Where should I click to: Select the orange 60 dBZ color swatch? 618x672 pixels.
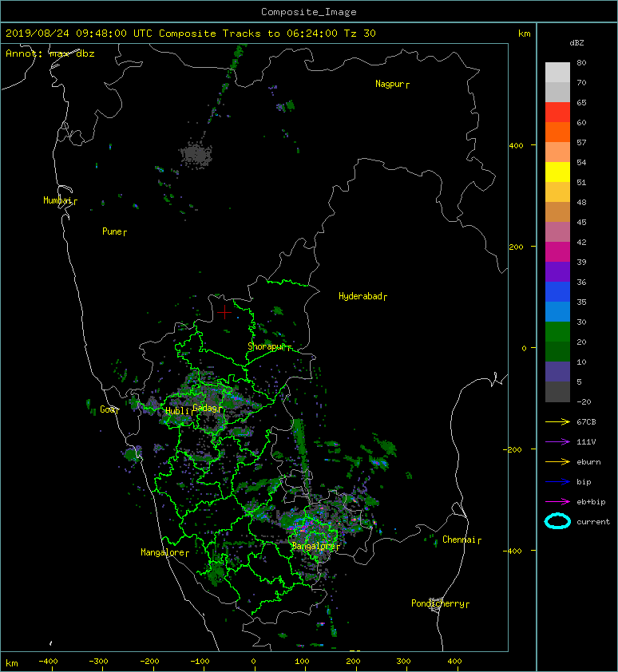pos(557,132)
